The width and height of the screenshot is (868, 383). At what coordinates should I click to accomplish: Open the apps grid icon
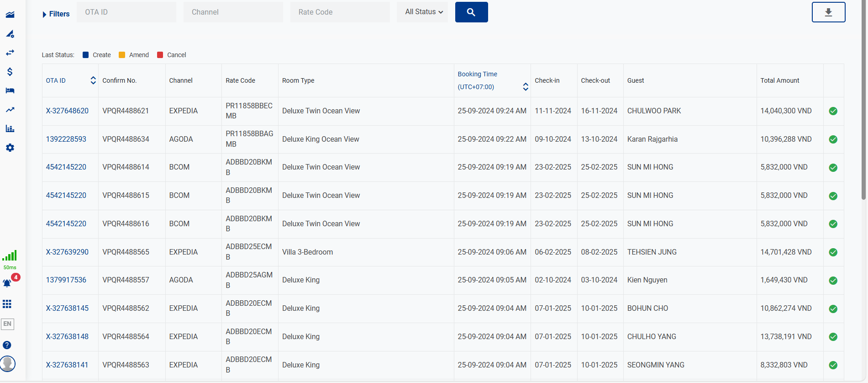[7, 304]
